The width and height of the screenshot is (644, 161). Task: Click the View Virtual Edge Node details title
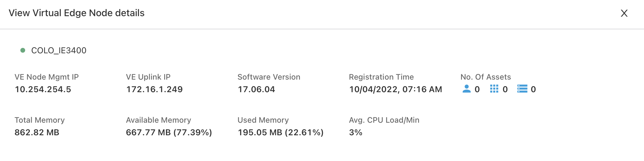(77, 13)
